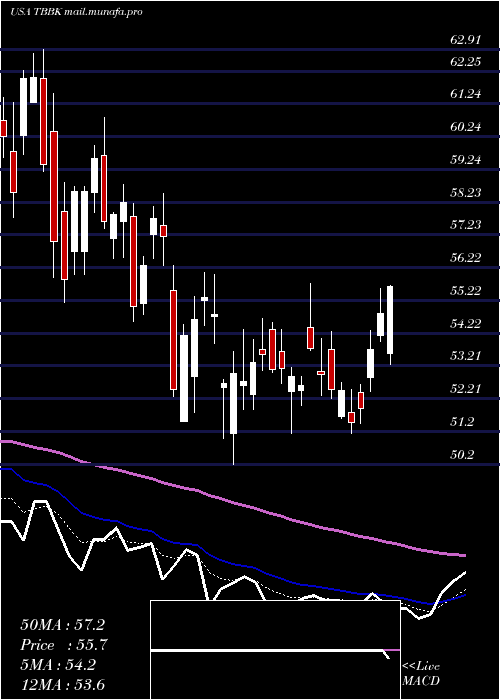Click the <<Live MACD label
The image size is (500, 700).
point(421,673)
